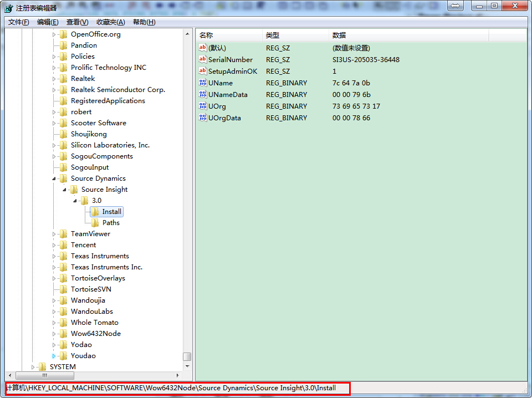Sort values by the 数据 column header
Viewport: 532px width, 398px height.
[x=409, y=35]
